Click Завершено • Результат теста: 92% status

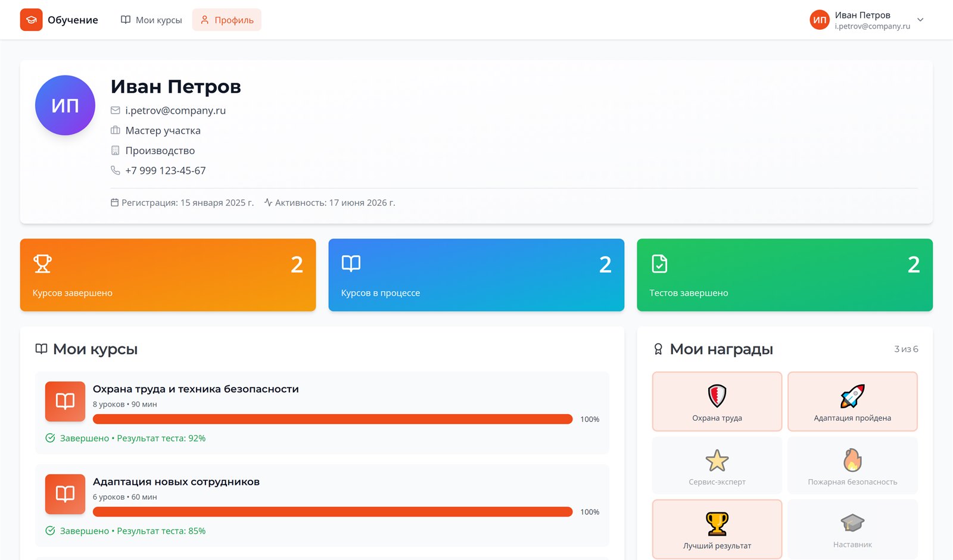point(133,438)
